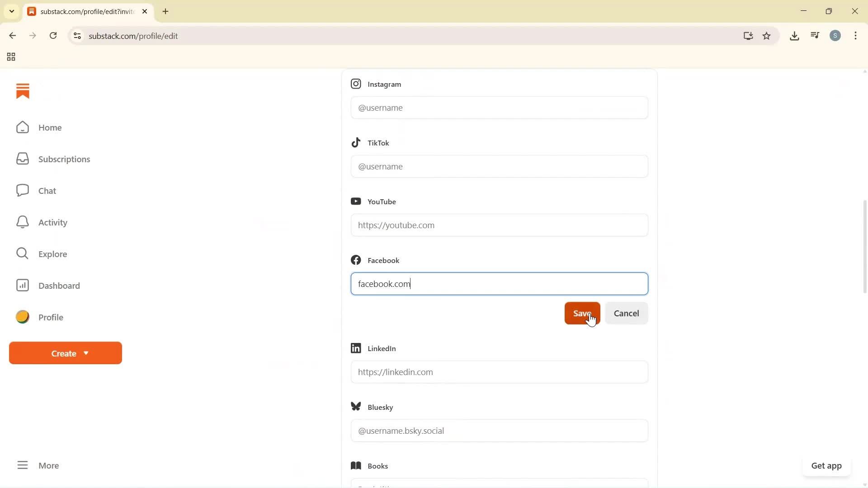
Task: Open the Dashboard chart icon
Action: tap(22, 285)
